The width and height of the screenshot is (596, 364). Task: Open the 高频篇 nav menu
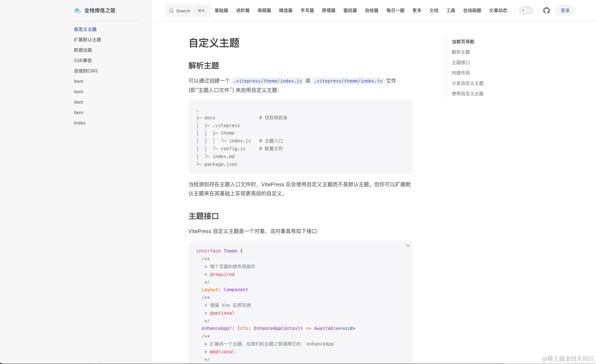click(264, 10)
